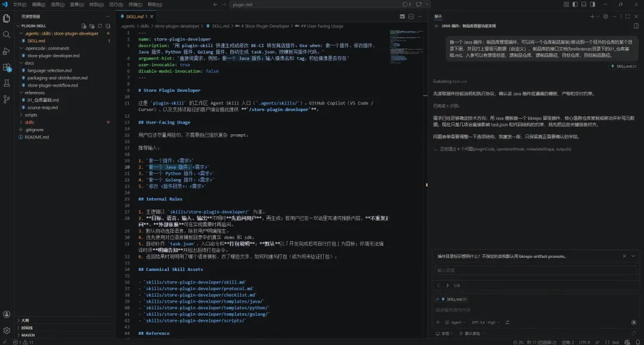Screen dimensions: 644x345
Task: Open the Accounts menu icon
Action: click(7, 315)
